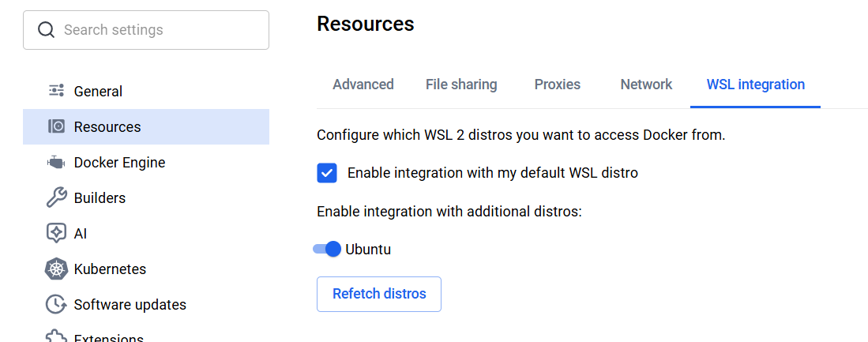Uncheck default WSL distro integration checkbox

[327, 173]
